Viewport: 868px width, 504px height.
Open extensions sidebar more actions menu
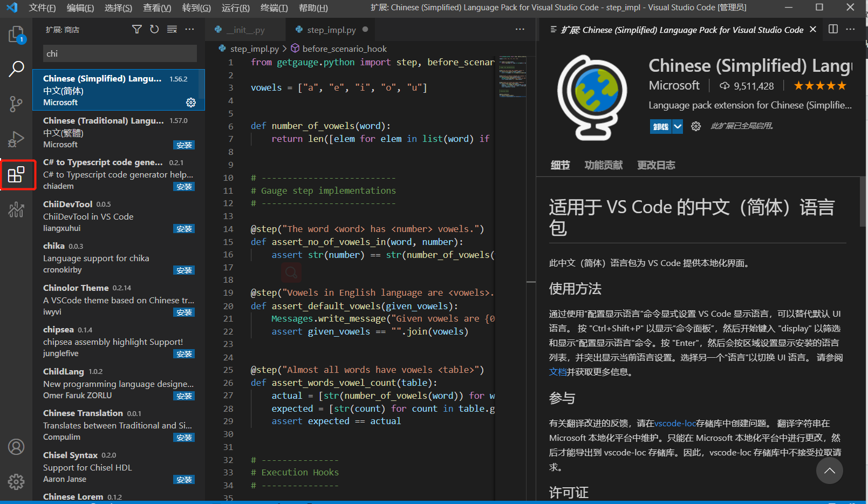[189, 29]
